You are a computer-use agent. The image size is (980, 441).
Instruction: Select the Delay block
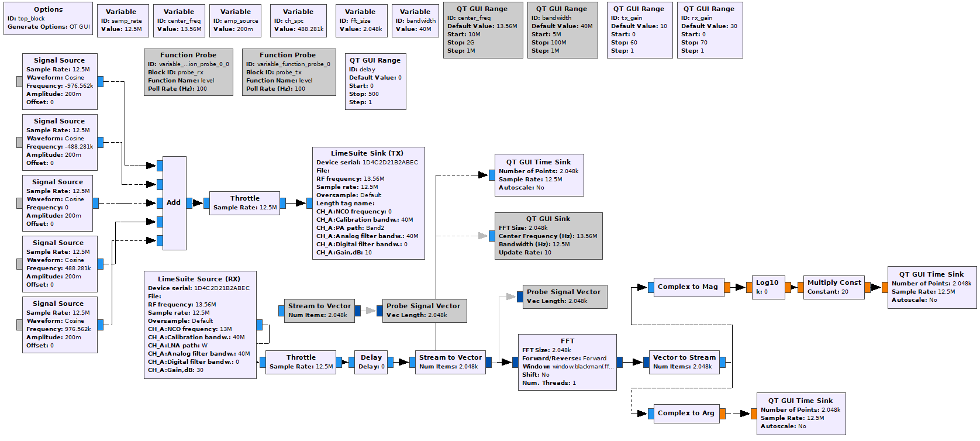(x=371, y=363)
